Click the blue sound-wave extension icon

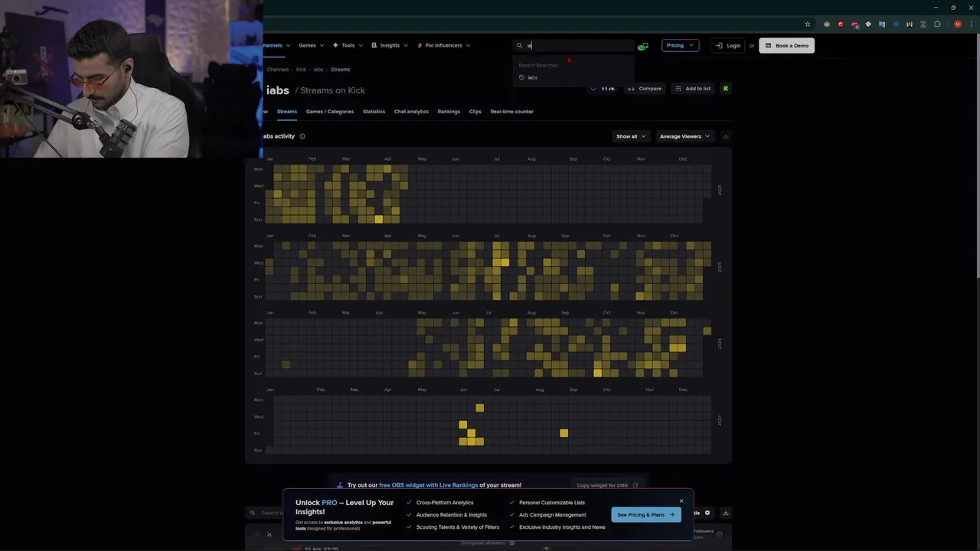(896, 24)
